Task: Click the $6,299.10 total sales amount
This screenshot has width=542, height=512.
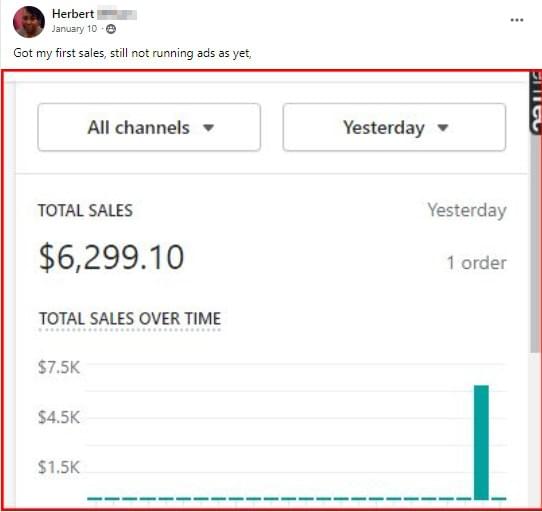Action: tap(111, 257)
